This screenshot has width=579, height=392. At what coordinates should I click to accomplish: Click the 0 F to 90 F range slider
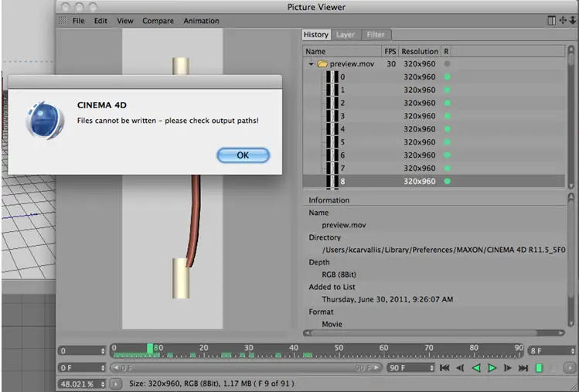click(247, 368)
